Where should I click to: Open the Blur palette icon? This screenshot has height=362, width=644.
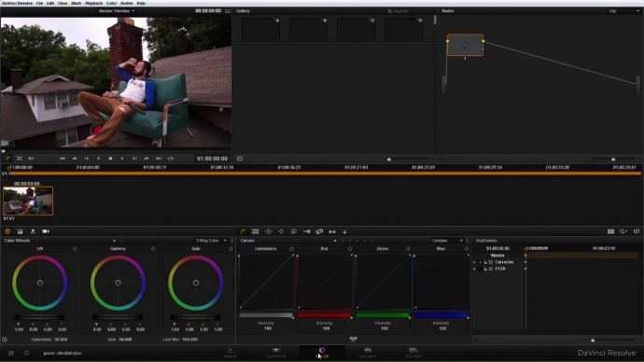pos(294,231)
